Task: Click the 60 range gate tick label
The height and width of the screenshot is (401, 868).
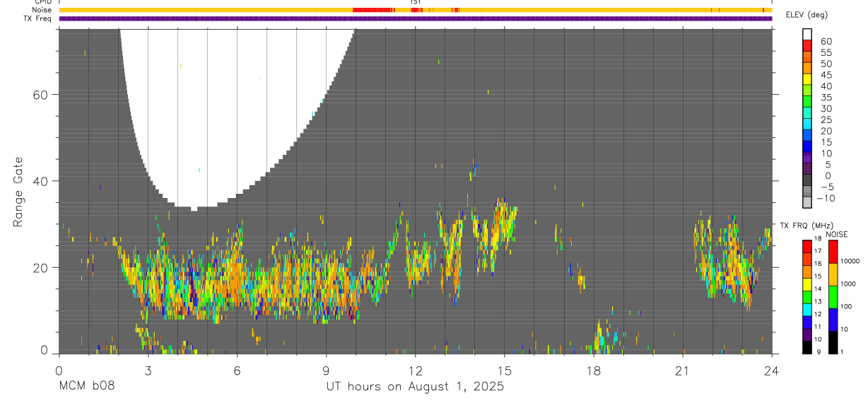Action: click(x=40, y=95)
